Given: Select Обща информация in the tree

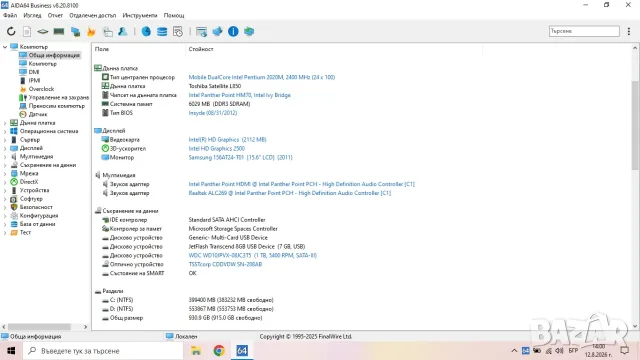Looking at the screenshot, I should (x=54, y=55).
